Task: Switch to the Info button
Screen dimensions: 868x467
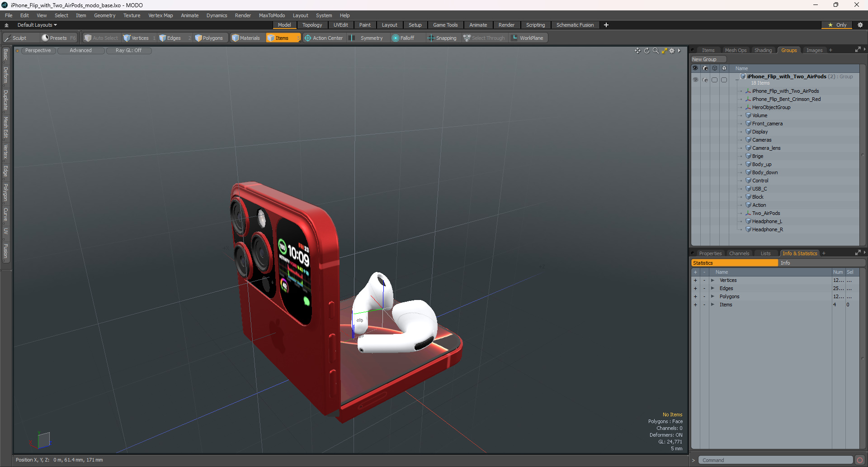Action: tap(821, 263)
